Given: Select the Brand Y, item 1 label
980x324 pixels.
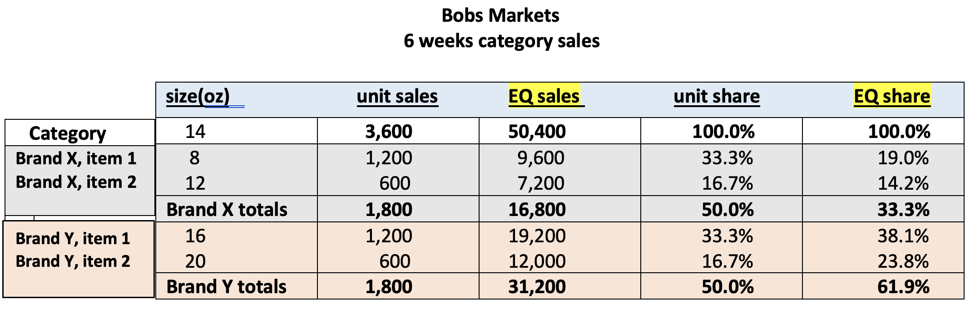Looking at the screenshot, I should (73, 238).
